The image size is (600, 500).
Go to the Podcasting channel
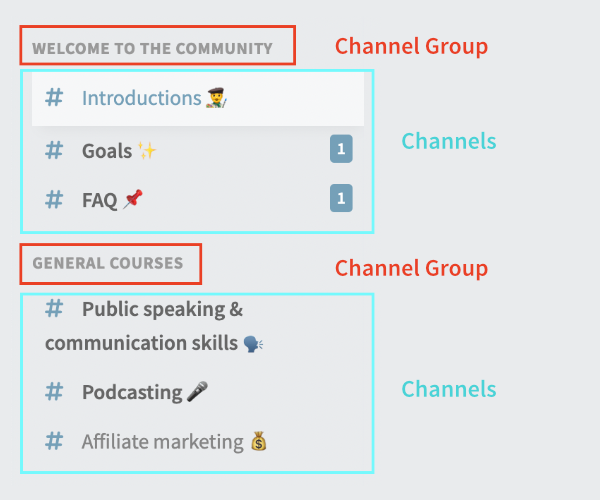click(x=198, y=392)
